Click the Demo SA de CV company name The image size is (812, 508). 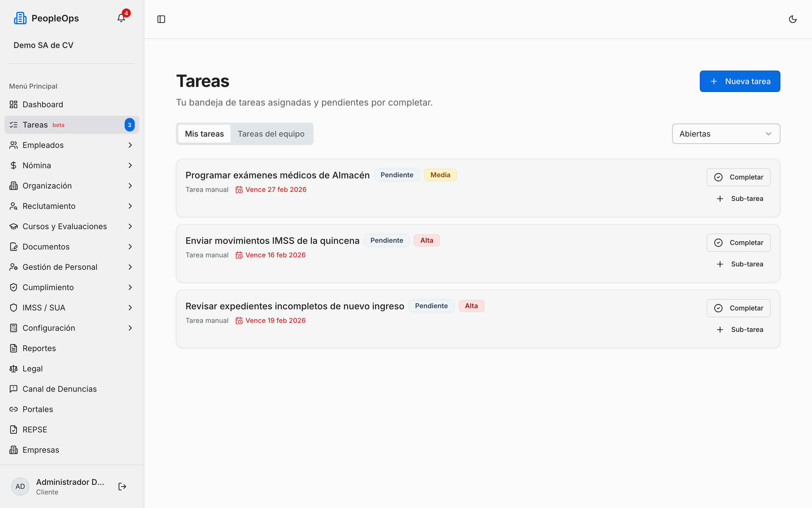click(43, 45)
